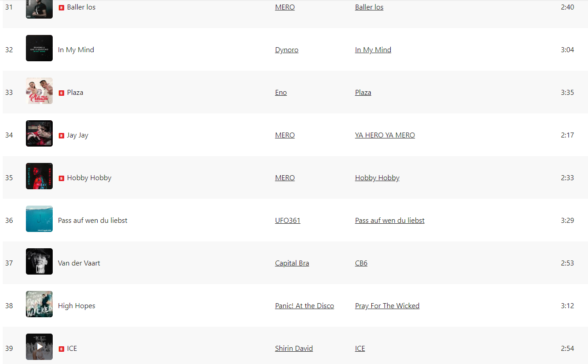The height and width of the screenshot is (364, 588).
Task: Open the Capital Bra artist link
Action: coord(292,263)
